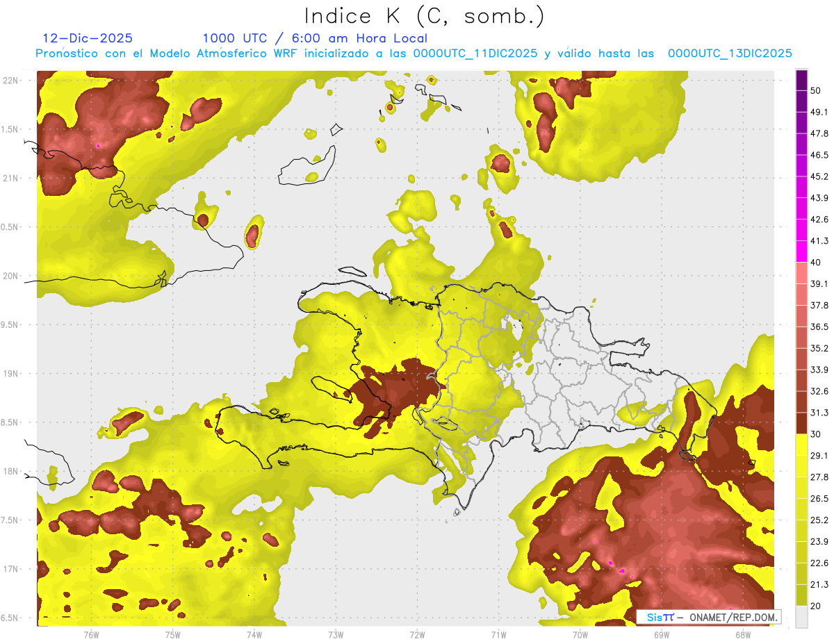This screenshot has height=644, width=834.
Task: Click the latitude axis label "22N"
Action: click(x=10, y=80)
